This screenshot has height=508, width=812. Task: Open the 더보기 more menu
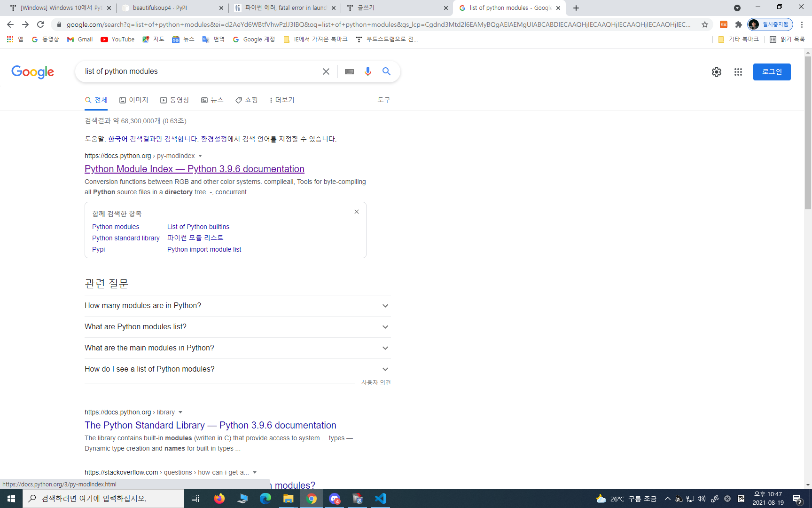pos(281,100)
